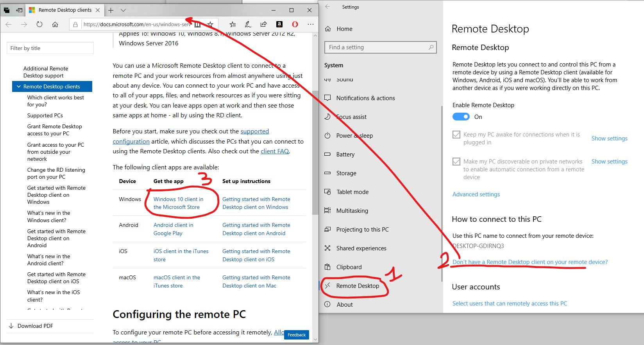This screenshot has height=345, width=644.
Task: Open a new browser tab
Action: click(x=111, y=10)
